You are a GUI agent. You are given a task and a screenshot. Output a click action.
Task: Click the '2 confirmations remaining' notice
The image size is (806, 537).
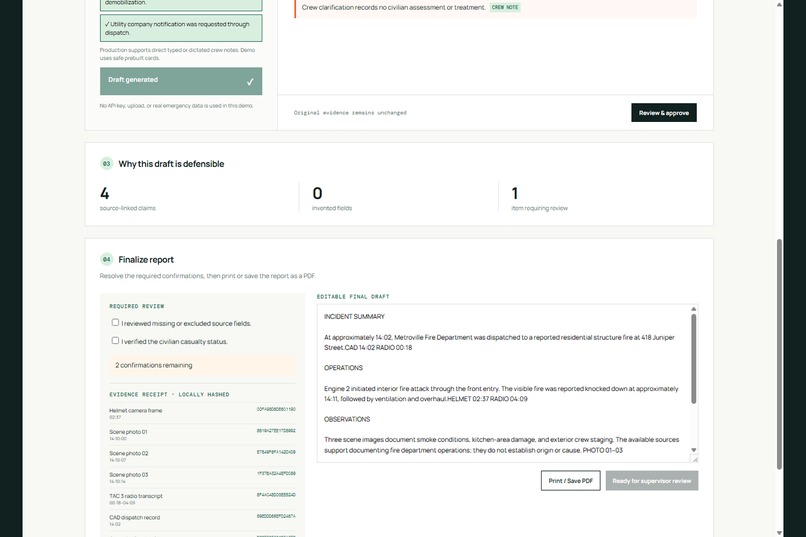[202, 365]
